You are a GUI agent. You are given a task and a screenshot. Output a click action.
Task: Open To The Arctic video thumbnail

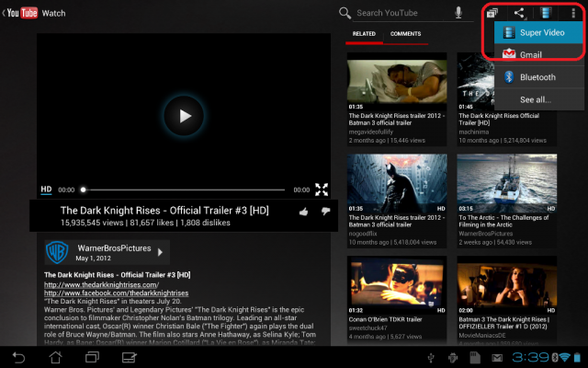506,183
